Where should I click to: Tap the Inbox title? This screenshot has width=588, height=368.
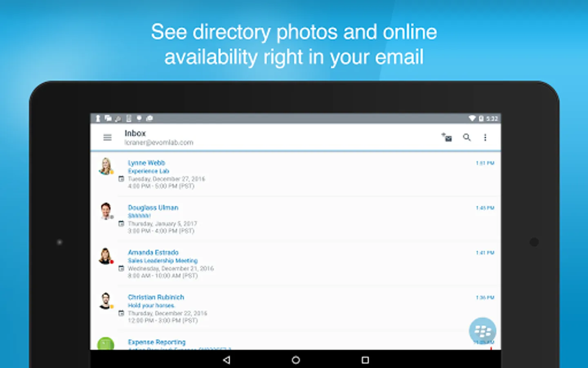[135, 133]
